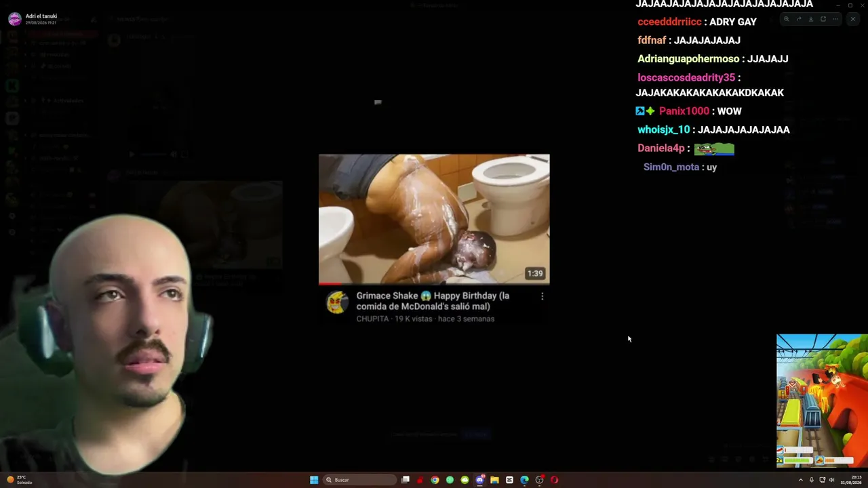
Task: Open File Explorer from the taskbar
Action: coord(494,480)
